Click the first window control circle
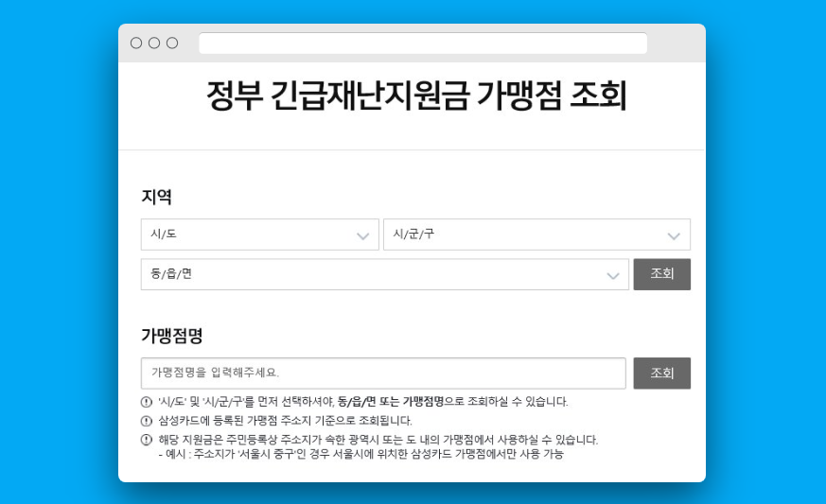 pyautogui.click(x=136, y=43)
